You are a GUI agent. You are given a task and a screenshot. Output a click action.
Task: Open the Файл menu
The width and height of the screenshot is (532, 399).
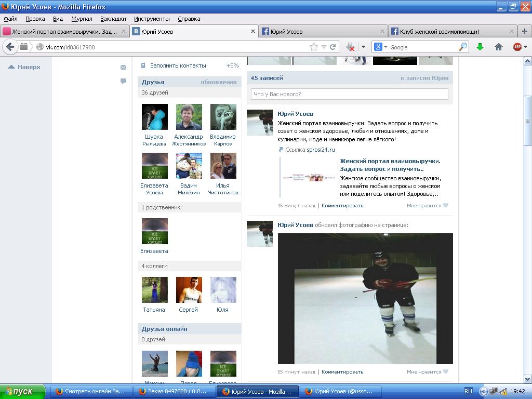10,19
